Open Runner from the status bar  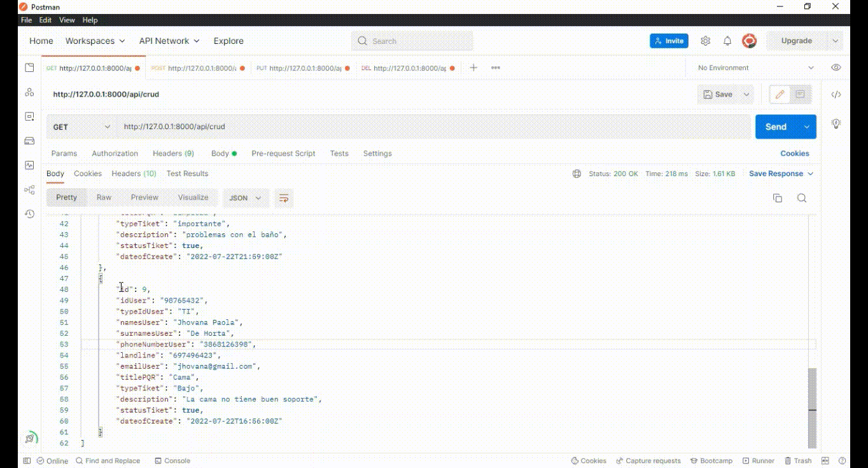[758, 461]
